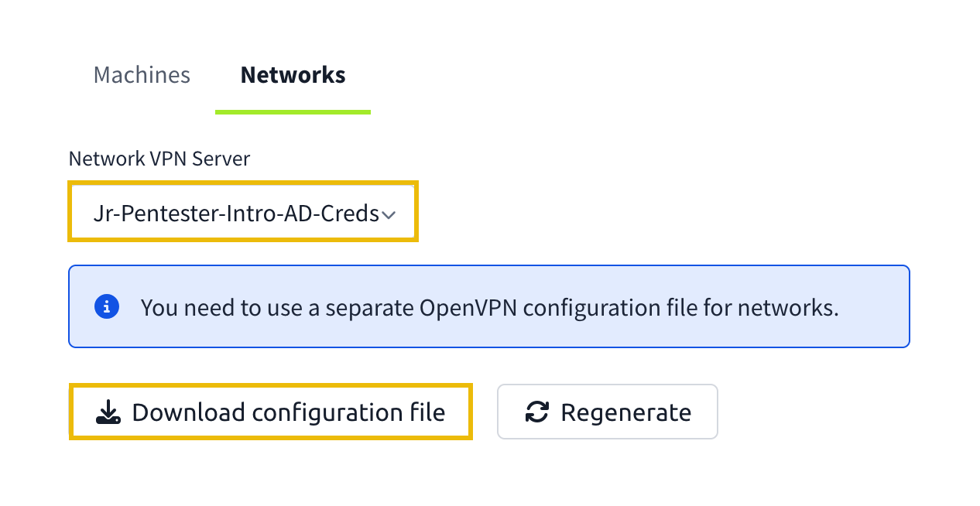Select the Networks tab
The height and width of the screenshot is (506, 980).
(293, 75)
